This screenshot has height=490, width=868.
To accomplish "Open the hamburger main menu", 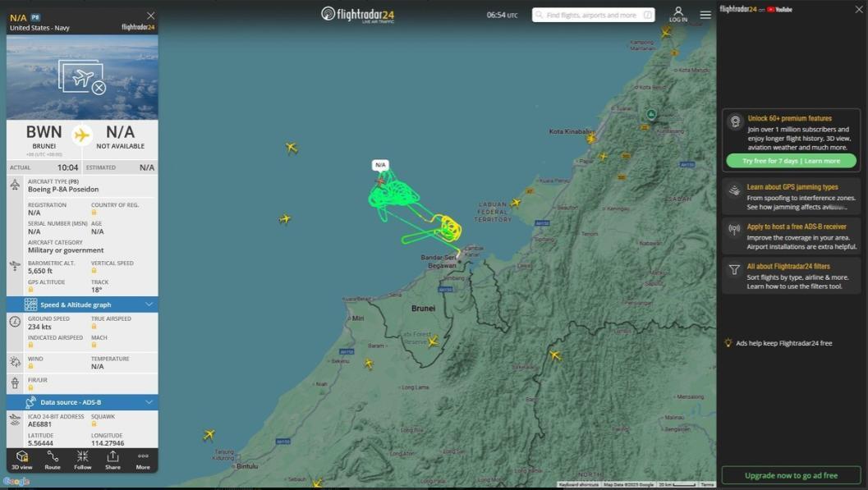I will coord(705,15).
